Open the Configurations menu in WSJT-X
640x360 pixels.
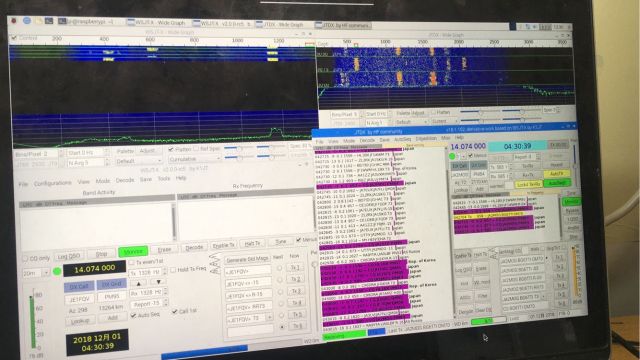click(53, 184)
